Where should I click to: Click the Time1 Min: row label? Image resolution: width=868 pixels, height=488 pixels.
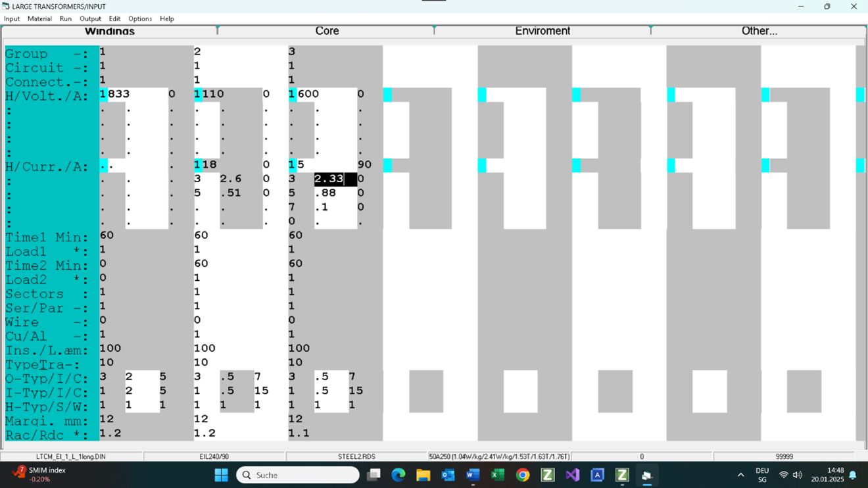(x=46, y=237)
